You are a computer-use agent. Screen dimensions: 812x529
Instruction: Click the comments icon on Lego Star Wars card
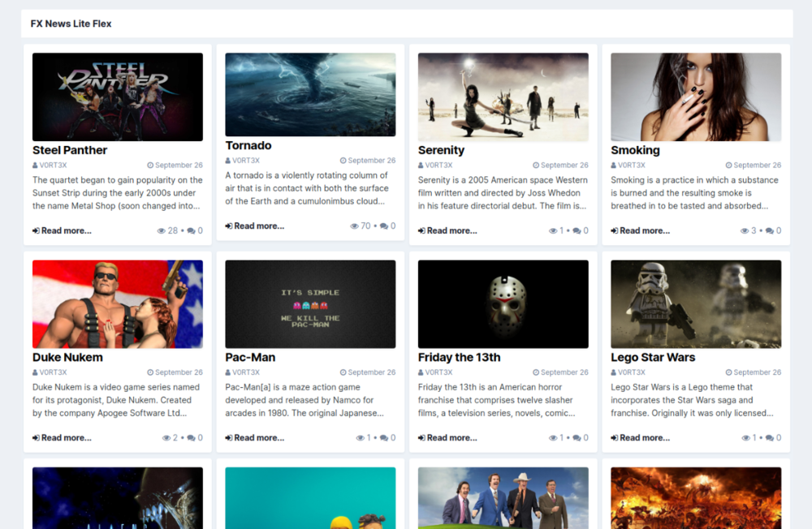pyautogui.click(x=770, y=438)
